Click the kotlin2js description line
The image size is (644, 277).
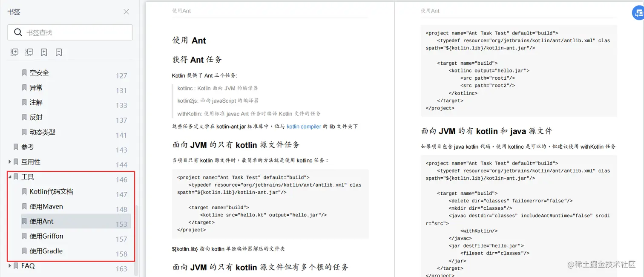point(218,101)
